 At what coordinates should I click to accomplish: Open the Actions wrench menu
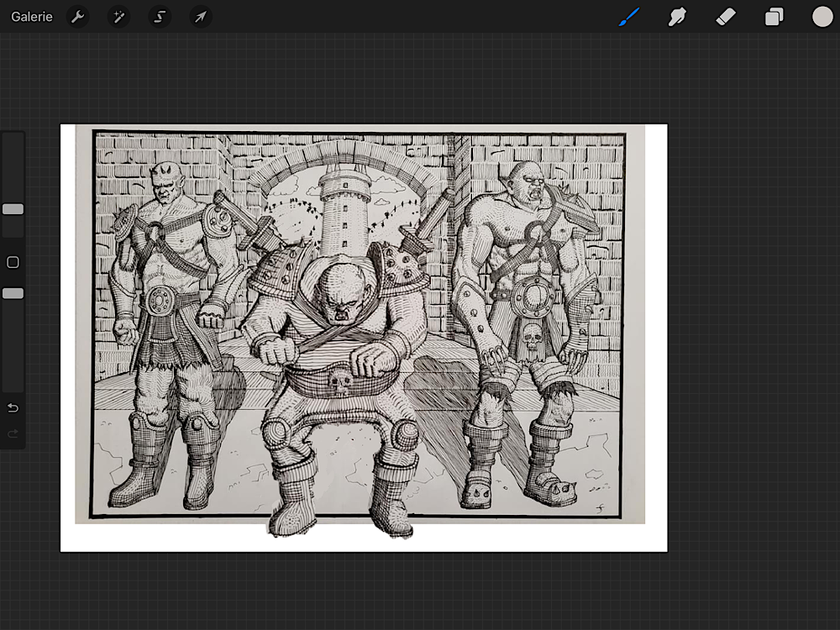pyautogui.click(x=77, y=17)
